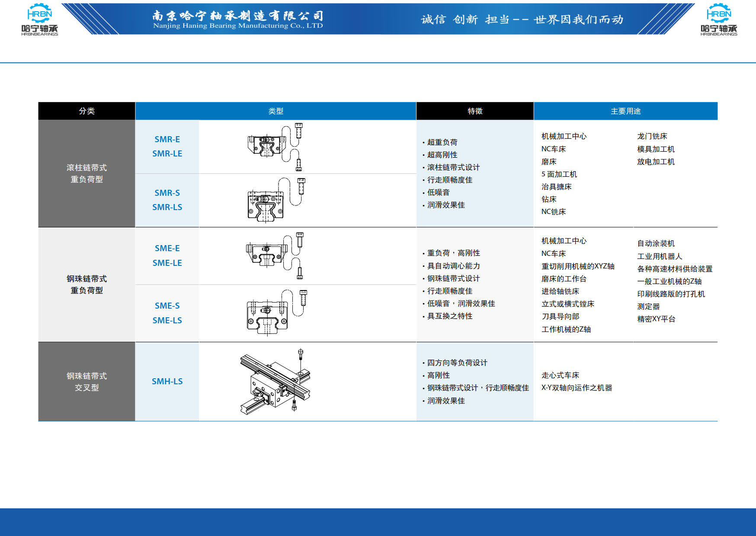
Task: Click the 超重负荷 feature text
Action: pos(442,142)
